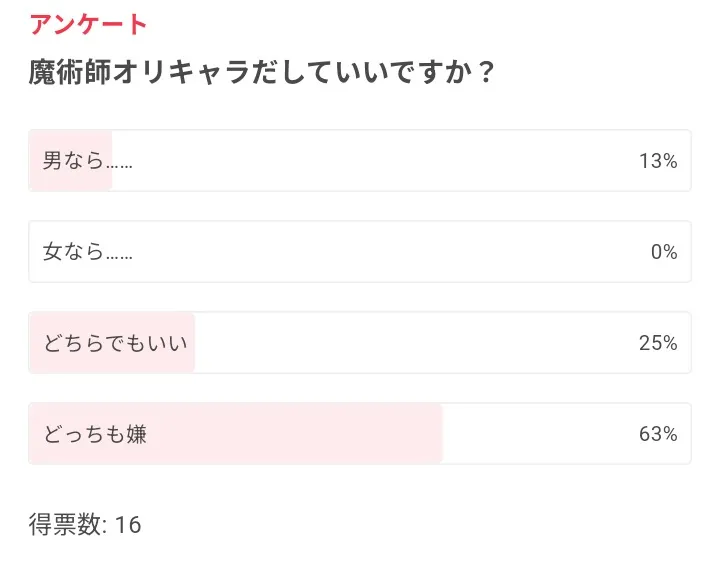Click the word オリキャラ in the question
This screenshot has width=720, height=574.
177,74
